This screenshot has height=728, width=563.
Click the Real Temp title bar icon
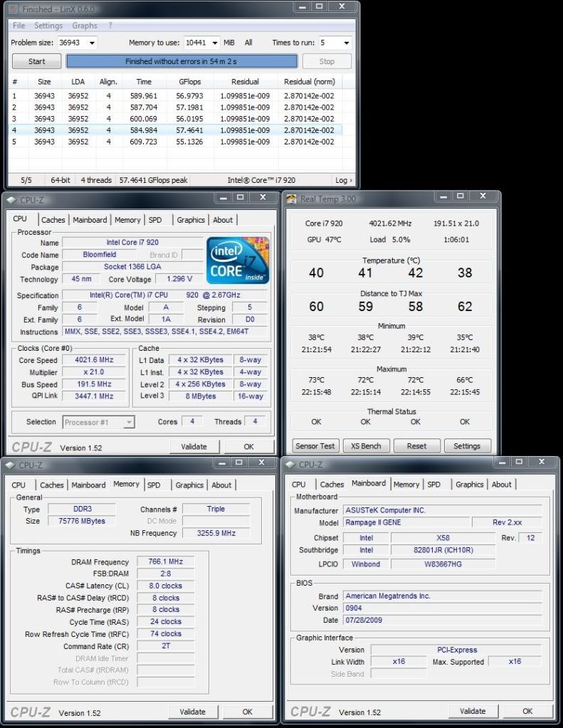click(x=291, y=199)
